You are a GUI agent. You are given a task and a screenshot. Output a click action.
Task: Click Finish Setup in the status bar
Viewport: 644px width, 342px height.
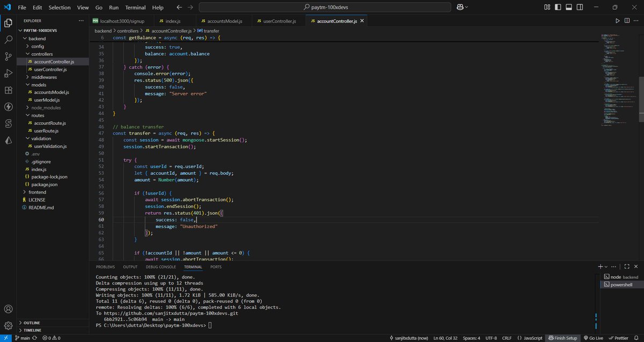pos(562,338)
